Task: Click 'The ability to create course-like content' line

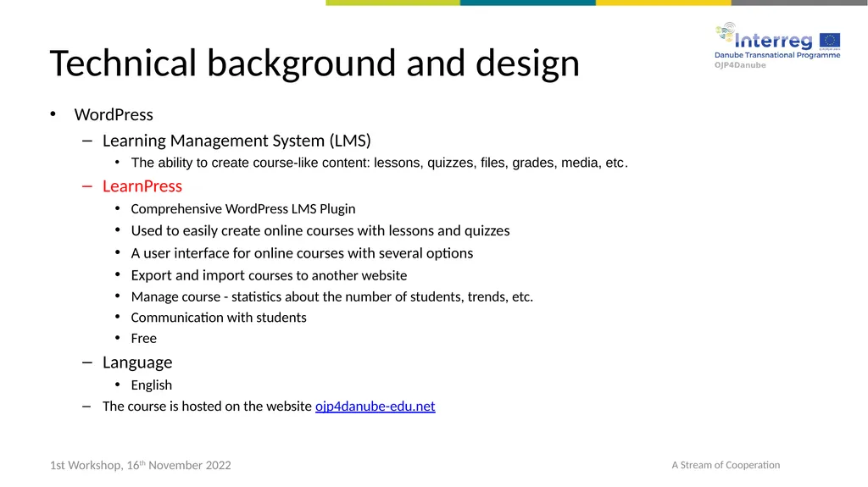Action: 379,163
